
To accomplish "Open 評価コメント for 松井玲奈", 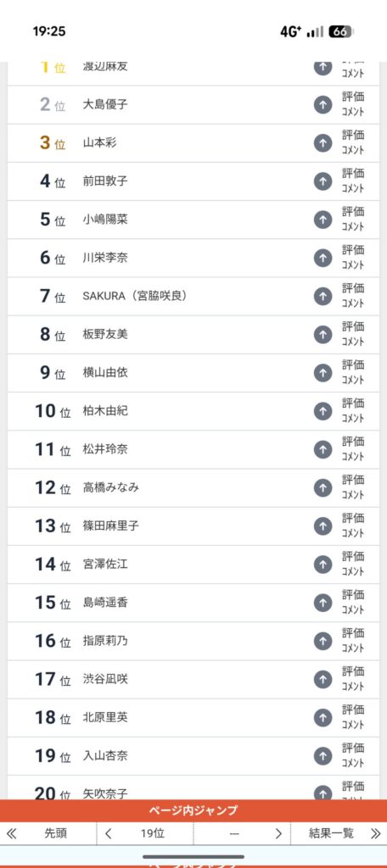I will (352, 449).
